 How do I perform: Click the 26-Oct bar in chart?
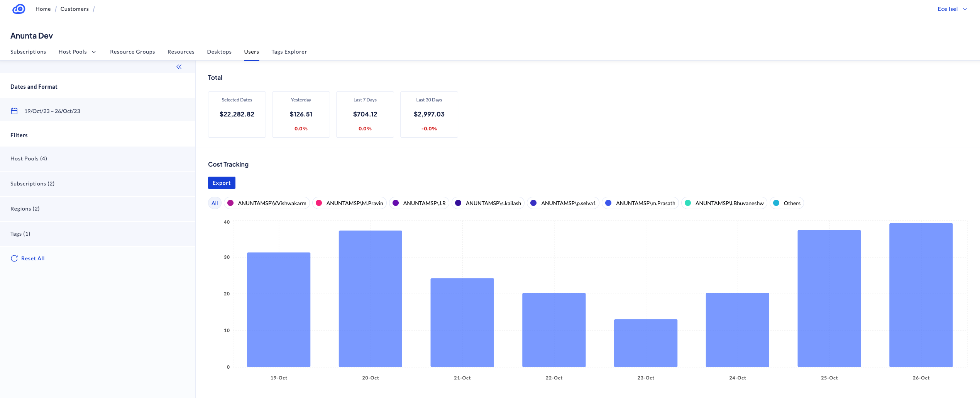tap(921, 295)
